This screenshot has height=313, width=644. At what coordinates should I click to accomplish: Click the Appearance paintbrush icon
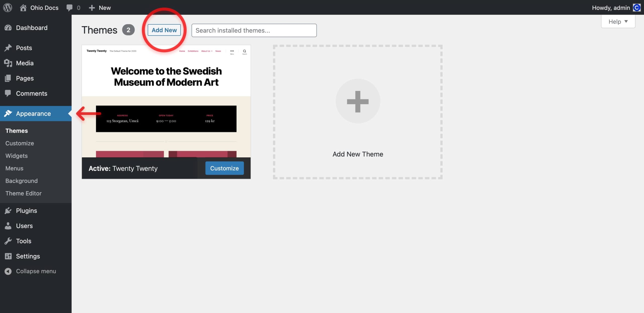click(8, 113)
